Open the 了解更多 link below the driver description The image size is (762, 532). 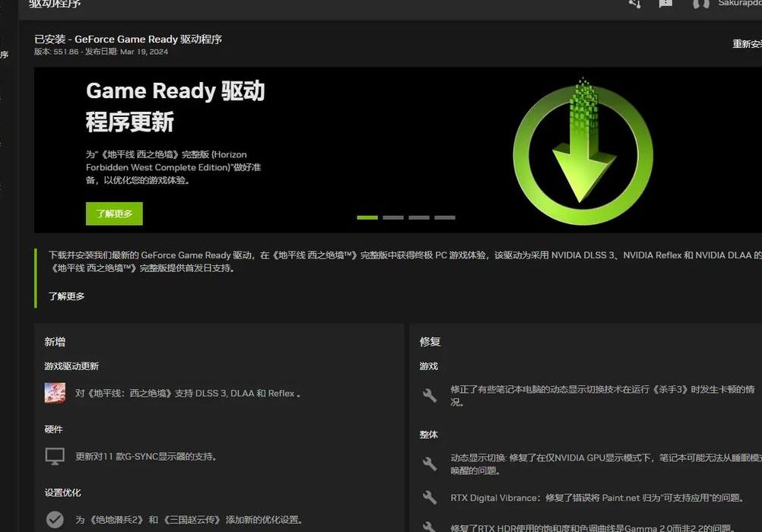coord(67,296)
